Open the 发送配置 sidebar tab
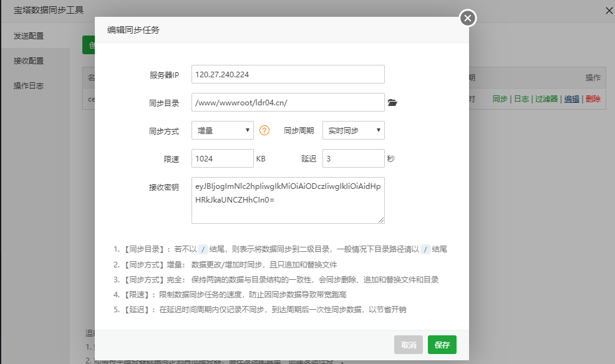 pos(36,36)
